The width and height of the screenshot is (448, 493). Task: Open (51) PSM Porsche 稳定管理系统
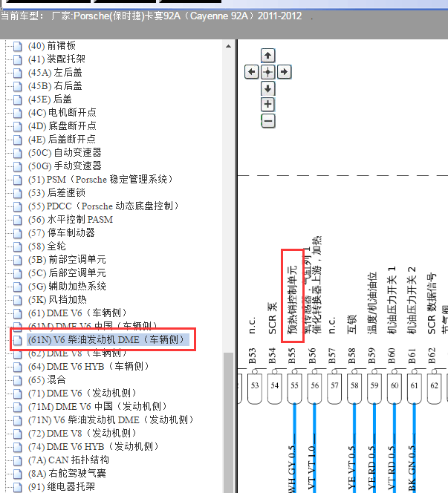pyautogui.click(x=101, y=180)
